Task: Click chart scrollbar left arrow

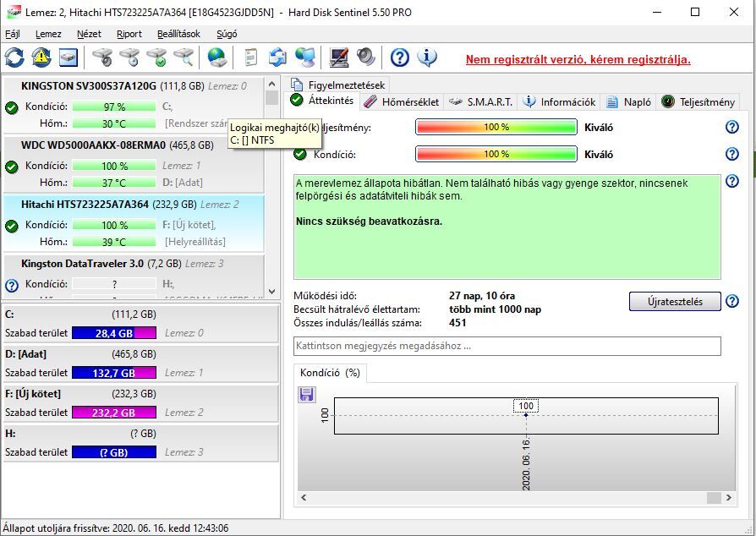Action: pyautogui.click(x=304, y=497)
